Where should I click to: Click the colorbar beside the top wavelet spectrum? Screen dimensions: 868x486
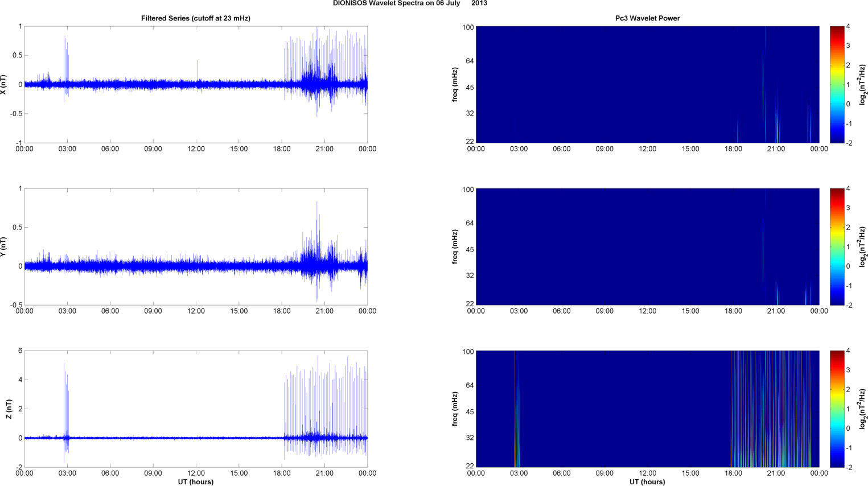click(x=837, y=84)
